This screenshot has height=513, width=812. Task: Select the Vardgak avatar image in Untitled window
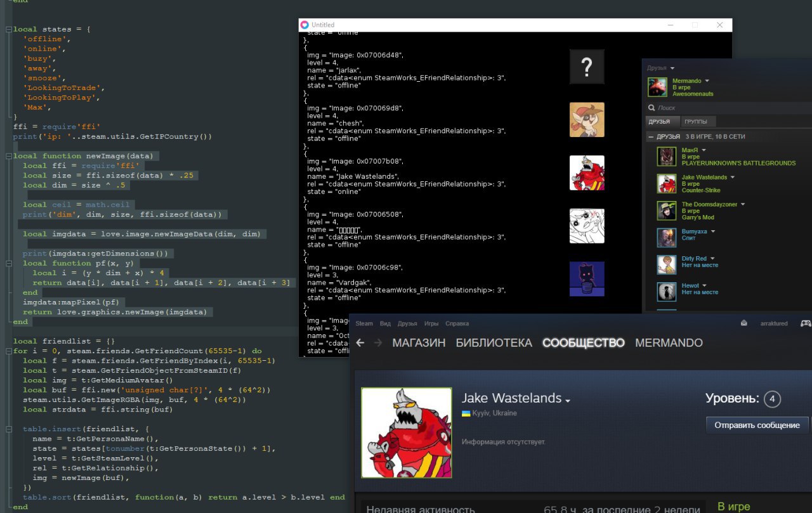587,279
